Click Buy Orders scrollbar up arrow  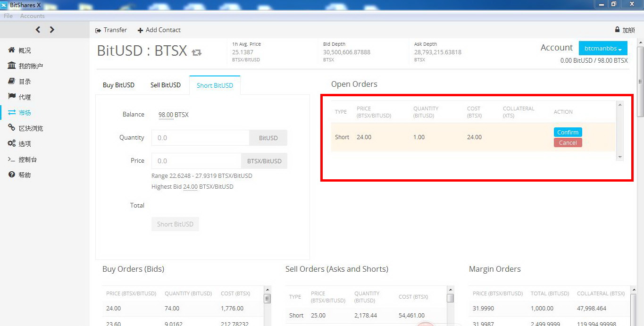point(268,289)
